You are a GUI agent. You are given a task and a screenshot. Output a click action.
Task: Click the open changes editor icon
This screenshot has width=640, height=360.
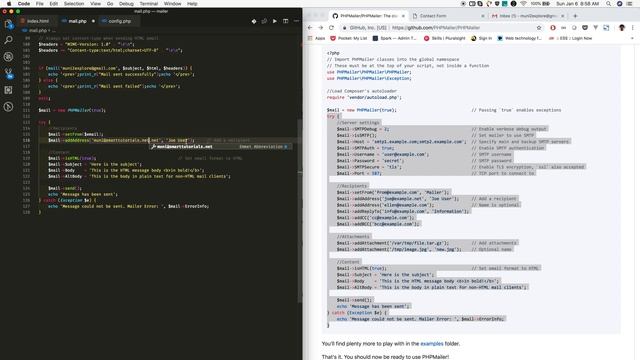pyautogui.click(x=264, y=21)
